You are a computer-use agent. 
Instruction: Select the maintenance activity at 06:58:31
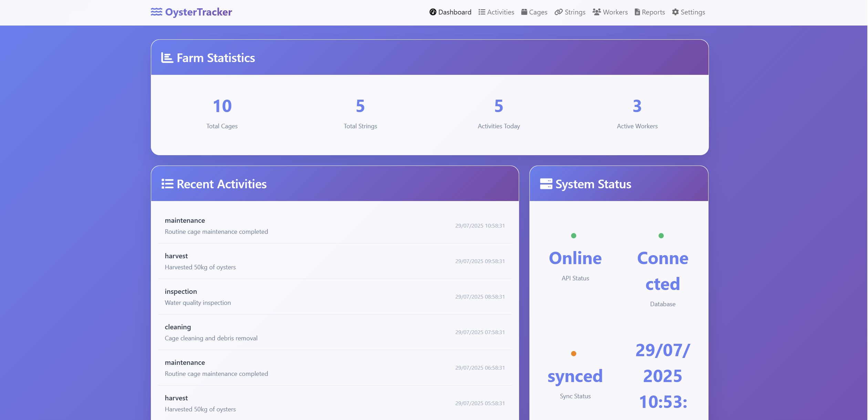point(335,368)
